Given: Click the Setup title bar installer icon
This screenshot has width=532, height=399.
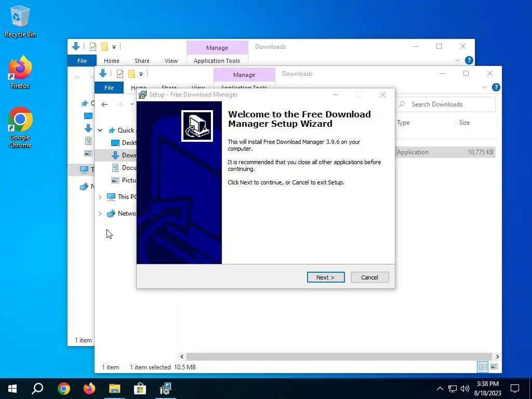Looking at the screenshot, I should click(x=142, y=95).
